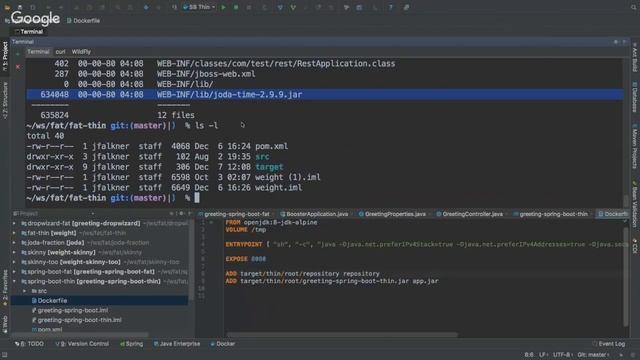
Task: Expand skinny-too project node
Action: [x=14, y=262]
